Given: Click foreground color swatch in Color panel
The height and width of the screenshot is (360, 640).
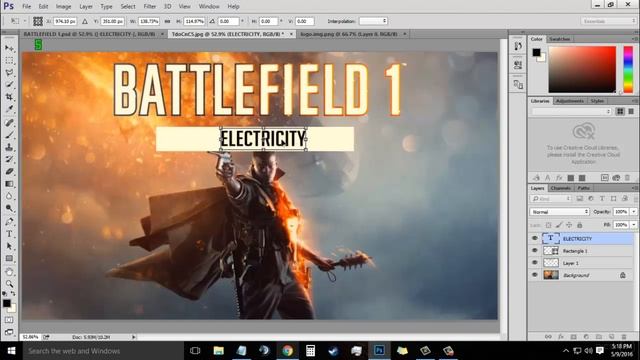Looking at the screenshot, I should [536, 52].
